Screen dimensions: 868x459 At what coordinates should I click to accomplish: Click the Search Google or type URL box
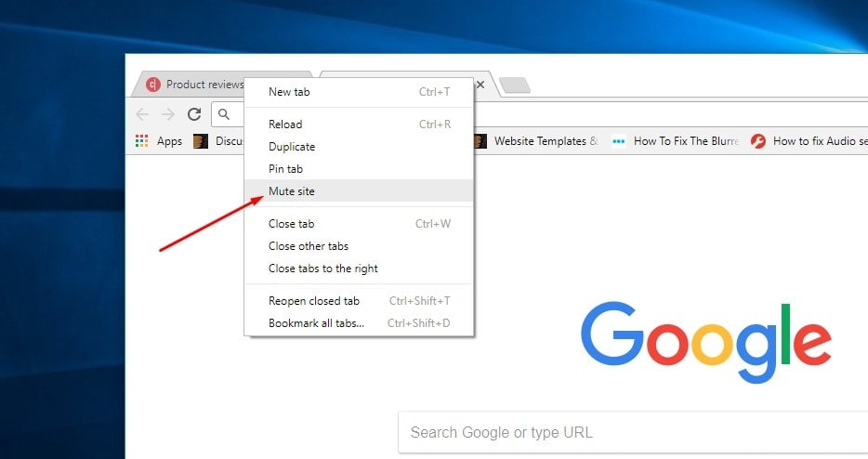(x=633, y=432)
